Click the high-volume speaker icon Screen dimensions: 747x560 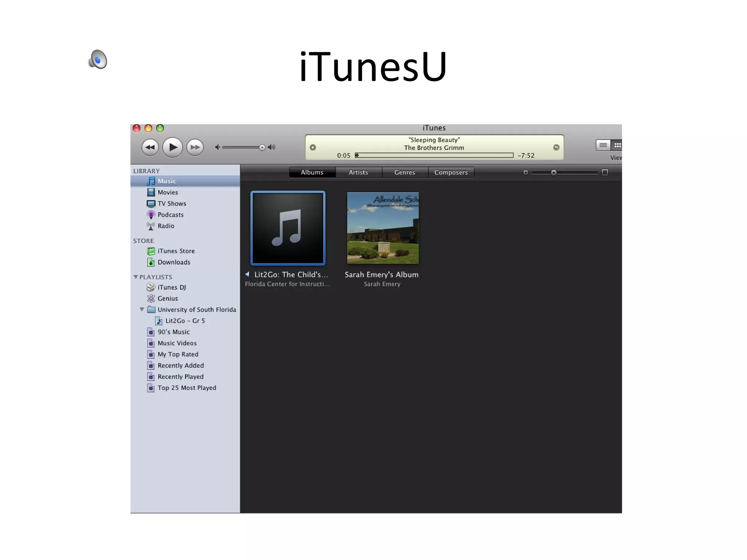pyautogui.click(x=271, y=147)
